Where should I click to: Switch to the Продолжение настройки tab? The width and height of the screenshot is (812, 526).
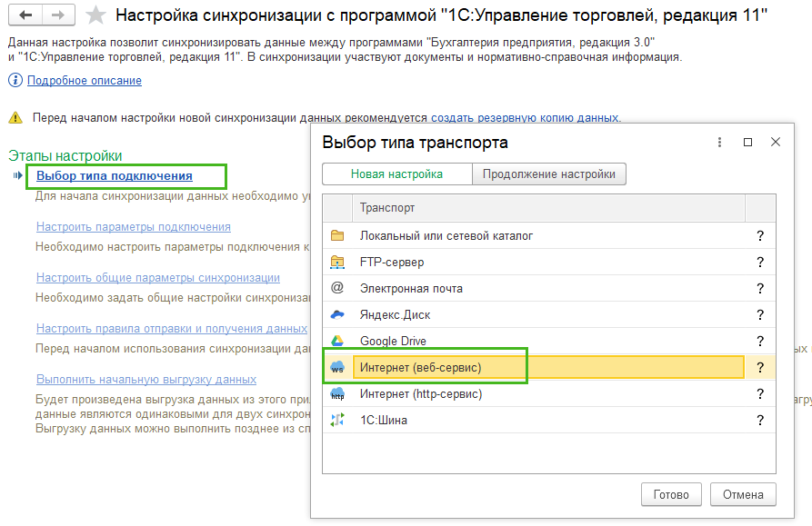tap(549, 174)
